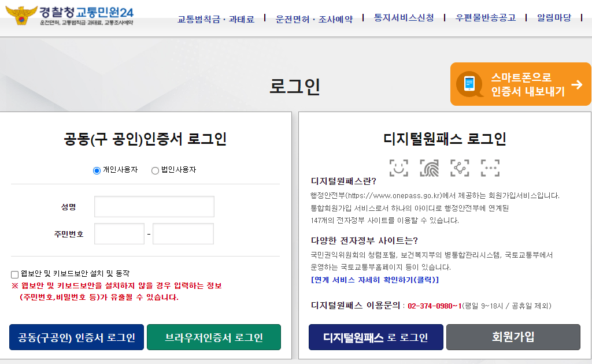This screenshot has width=592, height=364.
Task: Click 스마트폰으로 인증서 내보내기 banner
Action: tap(521, 84)
